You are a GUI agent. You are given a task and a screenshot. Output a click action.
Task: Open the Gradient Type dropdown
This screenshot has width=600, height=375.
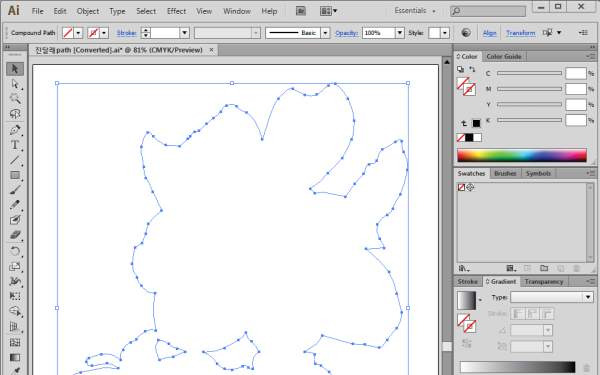[551, 297]
